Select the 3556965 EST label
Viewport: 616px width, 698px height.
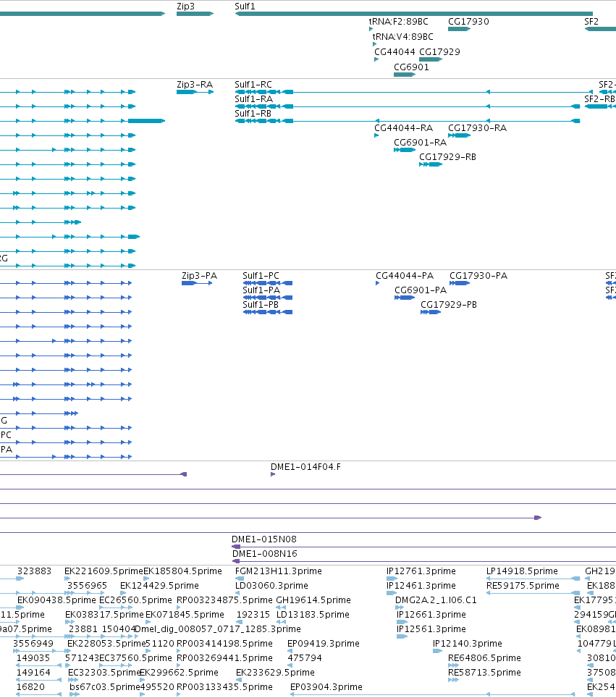88,585
